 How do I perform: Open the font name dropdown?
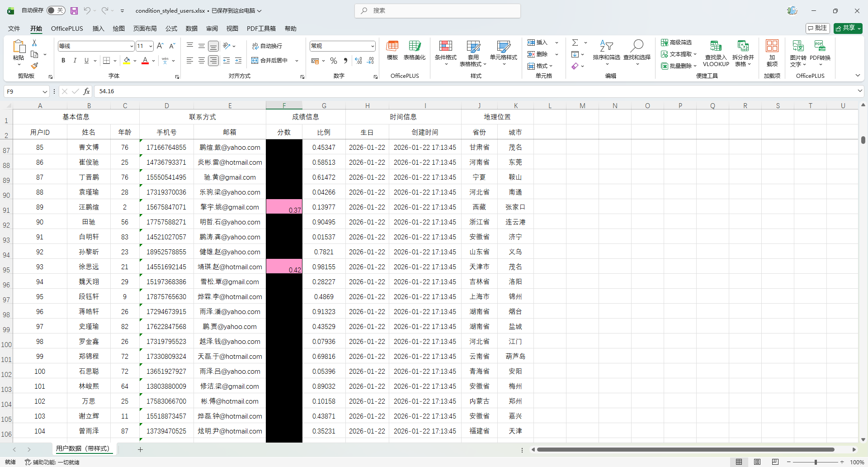point(131,46)
